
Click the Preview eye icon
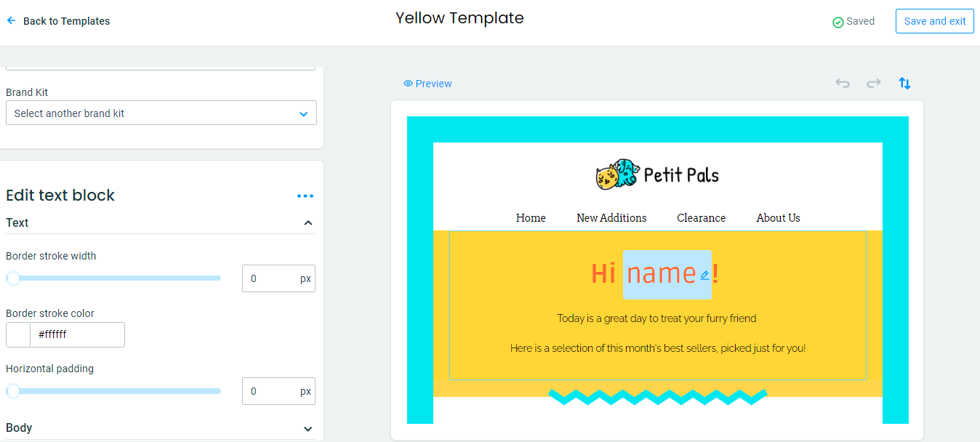[408, 84]
